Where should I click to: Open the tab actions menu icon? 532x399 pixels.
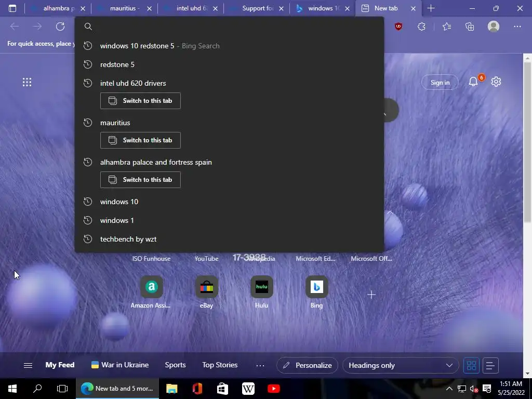click(12, 8)
